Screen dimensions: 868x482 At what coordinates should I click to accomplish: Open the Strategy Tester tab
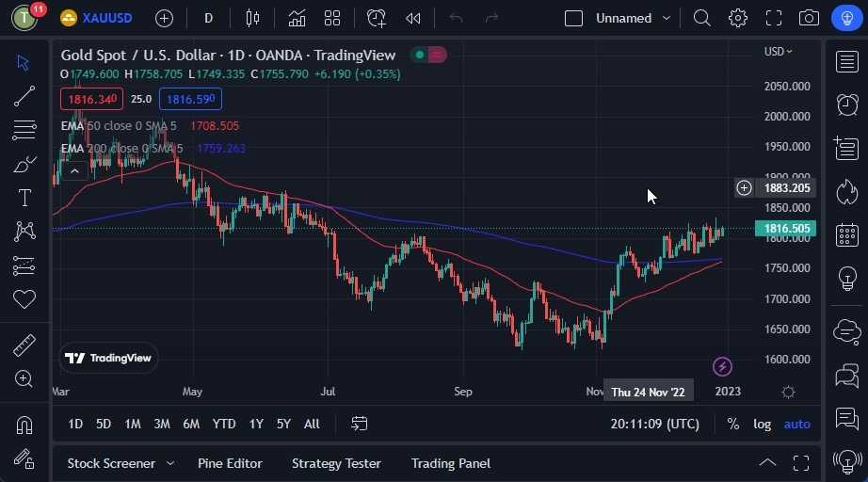coord(336,463)
